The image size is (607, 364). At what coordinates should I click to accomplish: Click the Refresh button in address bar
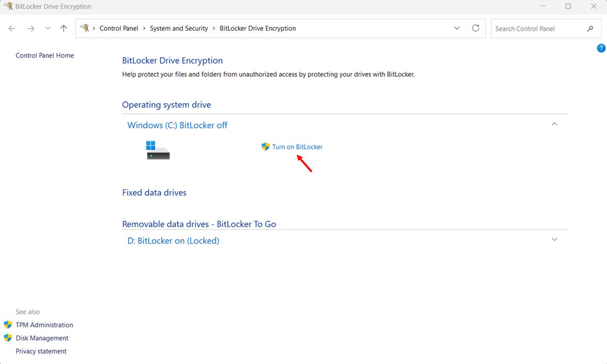[x=475, y=28]
